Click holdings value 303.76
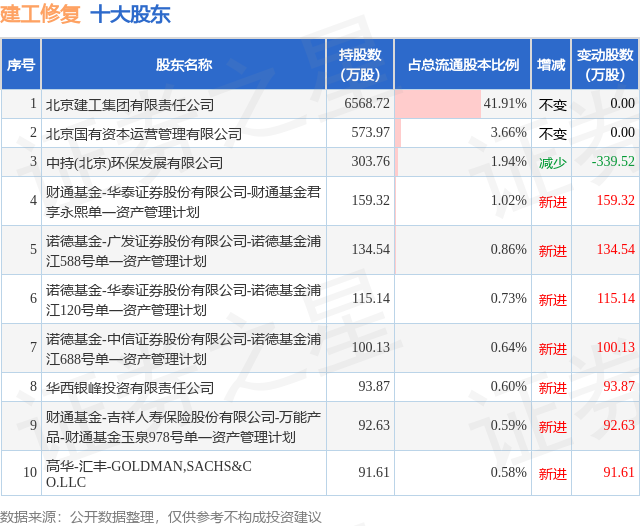 point(370,161)
